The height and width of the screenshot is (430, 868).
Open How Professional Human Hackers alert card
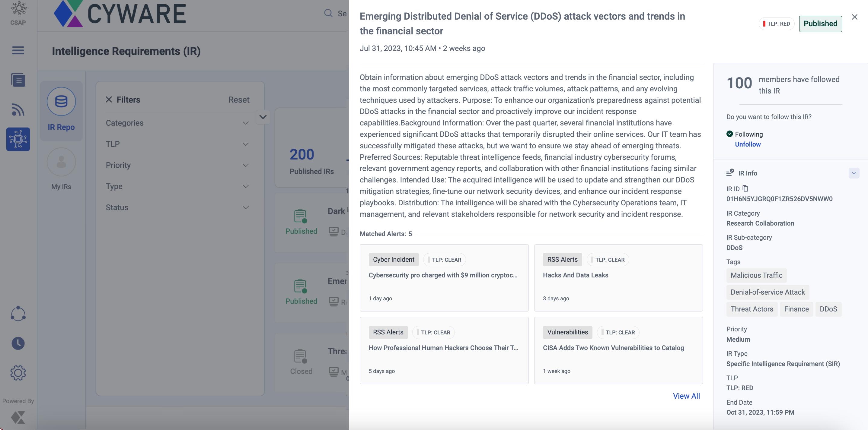point(444,350)
